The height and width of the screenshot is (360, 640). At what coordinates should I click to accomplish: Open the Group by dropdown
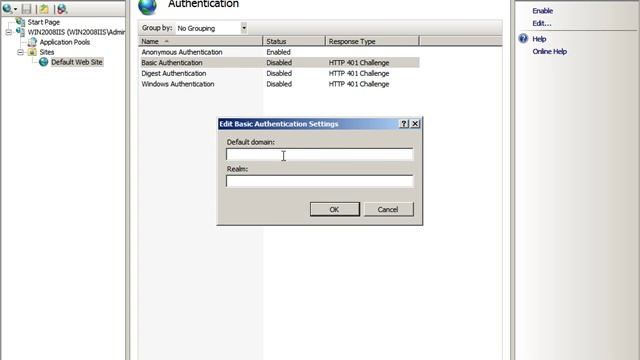click(x=244, y=28)
